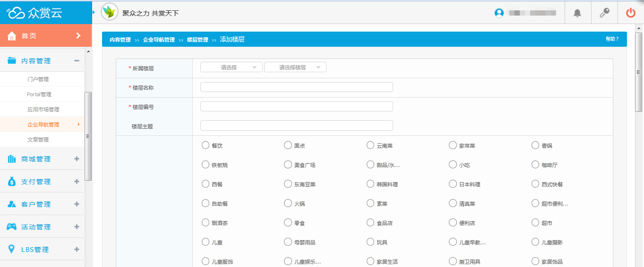This screenshot has height=267, width=644.
Task: Click the money bag icon for 支付管理
Action: [x=12, y=182]
